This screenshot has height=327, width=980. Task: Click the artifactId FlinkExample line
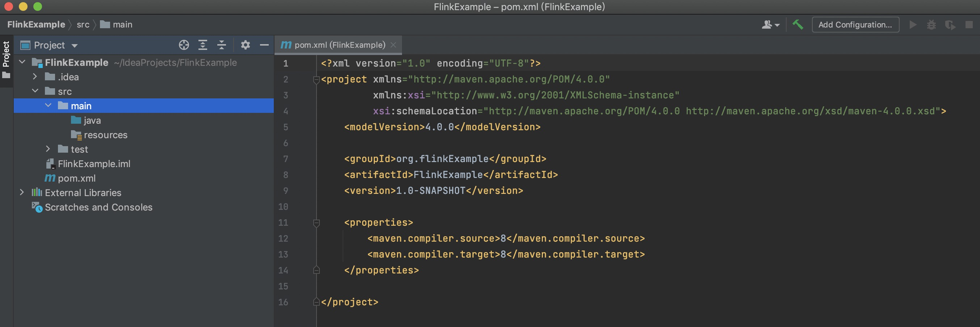tap(451, 175)
